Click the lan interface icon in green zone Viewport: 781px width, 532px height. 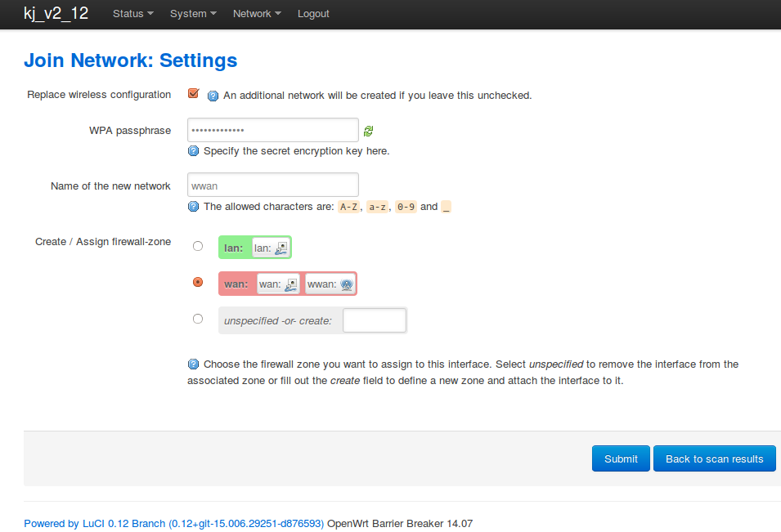[281, 248]
